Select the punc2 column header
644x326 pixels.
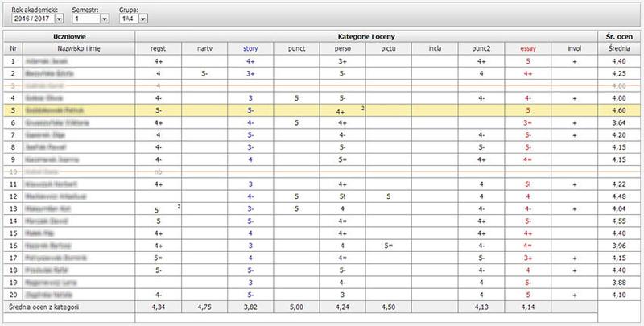(x=481, y=49)
